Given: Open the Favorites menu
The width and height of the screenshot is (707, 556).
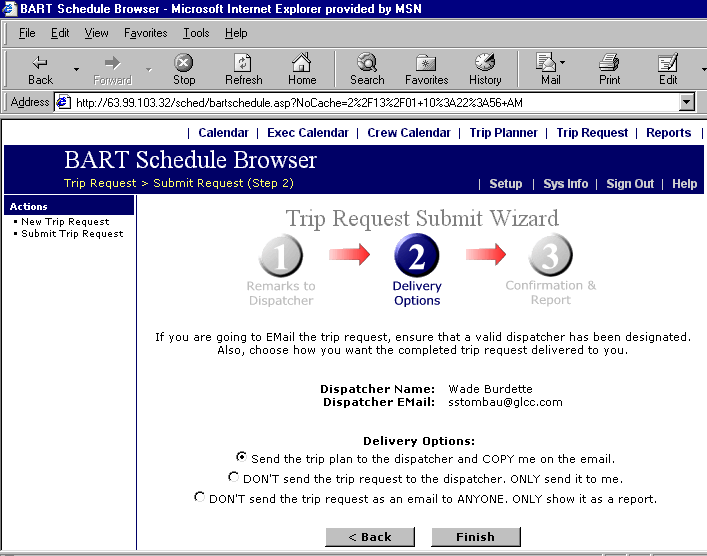Looking at the screenshot, I should 146,33.
